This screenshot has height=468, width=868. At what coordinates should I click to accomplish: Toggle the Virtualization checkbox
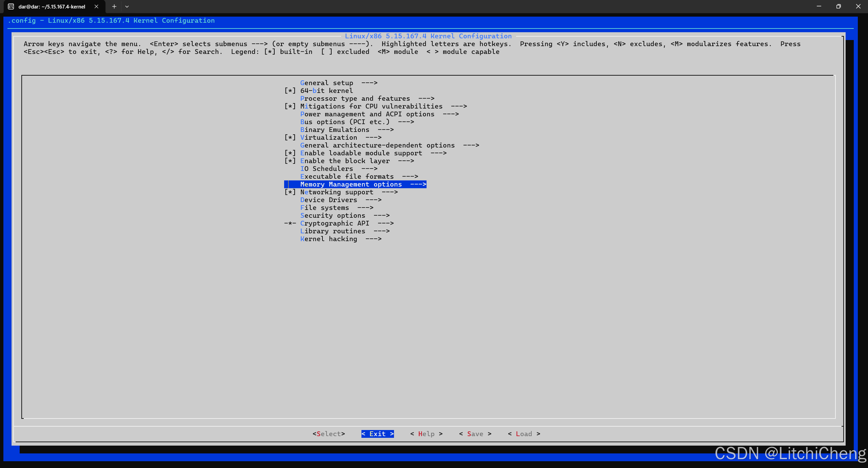pyautogui.click(x=290, y=137)
